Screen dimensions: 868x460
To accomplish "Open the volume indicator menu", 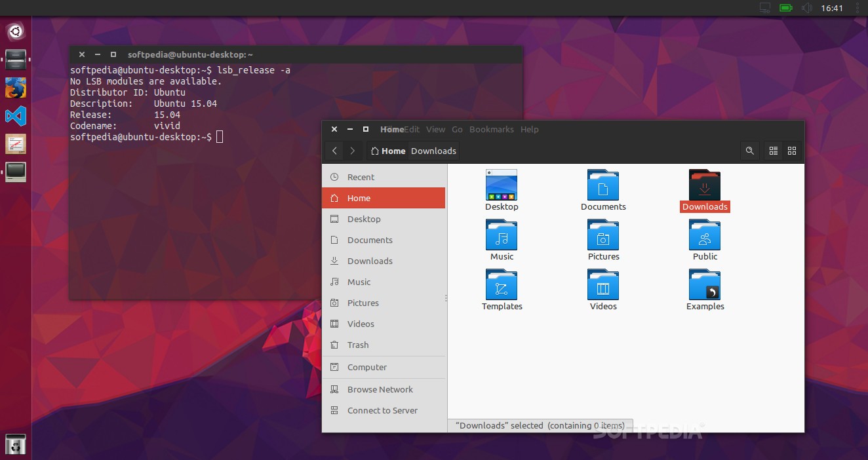I will tap(807, 8).
